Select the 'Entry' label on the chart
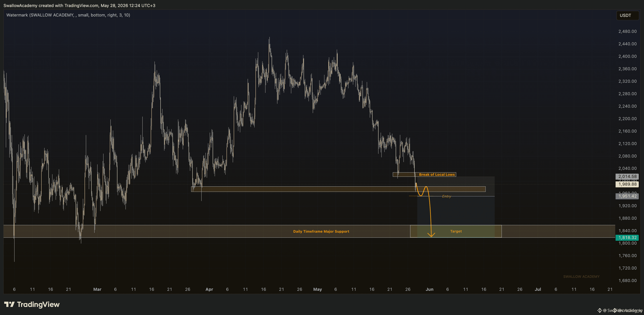The width and height of the screenshot is (644, 315). [446, 196]
